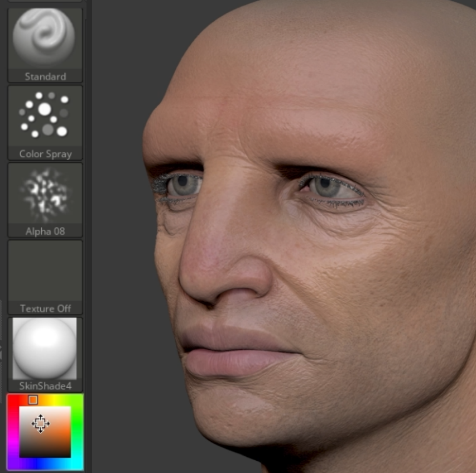Click the "Texture Off" label

pyautogui.click(x=46, y=308)
